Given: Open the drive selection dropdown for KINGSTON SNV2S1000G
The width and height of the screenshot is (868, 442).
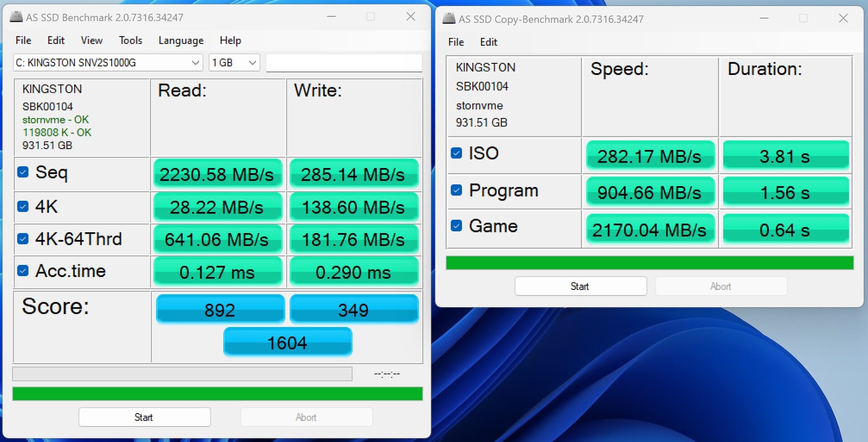Looking at the screenshot, I should tap(195, 63).
